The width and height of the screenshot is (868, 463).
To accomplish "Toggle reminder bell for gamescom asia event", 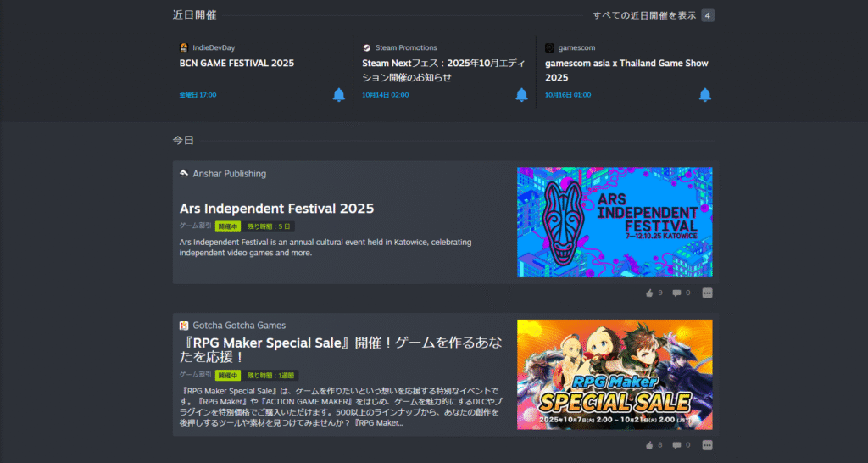I will (x=704, y=95).
